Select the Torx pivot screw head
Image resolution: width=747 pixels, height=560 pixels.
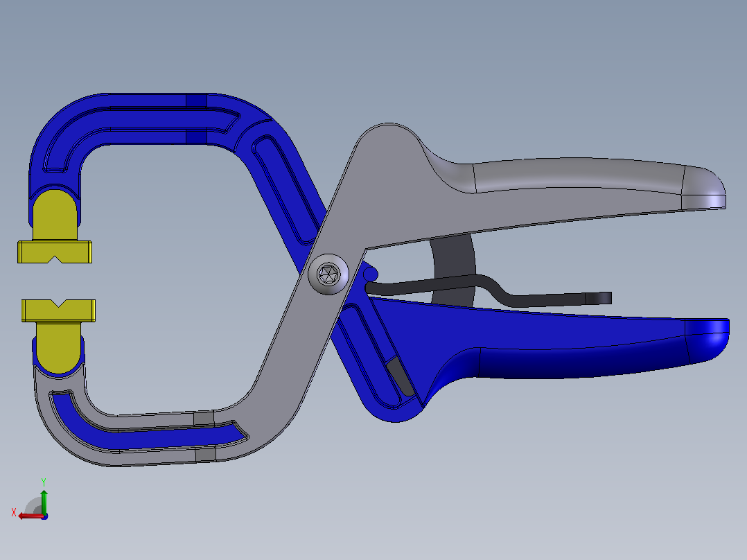pyautogui.click(x=328, y=274)
